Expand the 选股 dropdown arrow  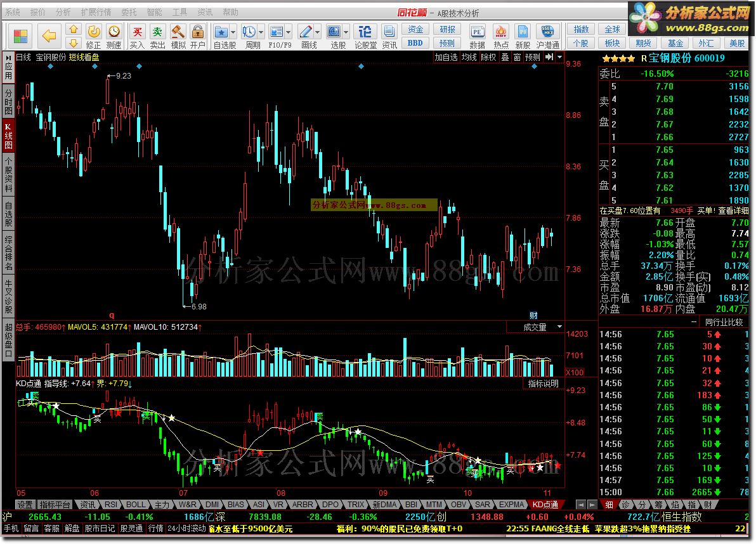[346, 32]
